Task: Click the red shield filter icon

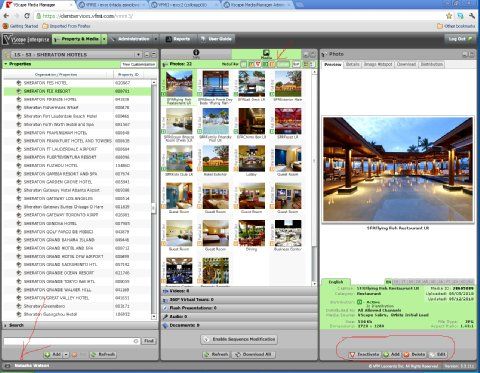Action: (258, 64)
